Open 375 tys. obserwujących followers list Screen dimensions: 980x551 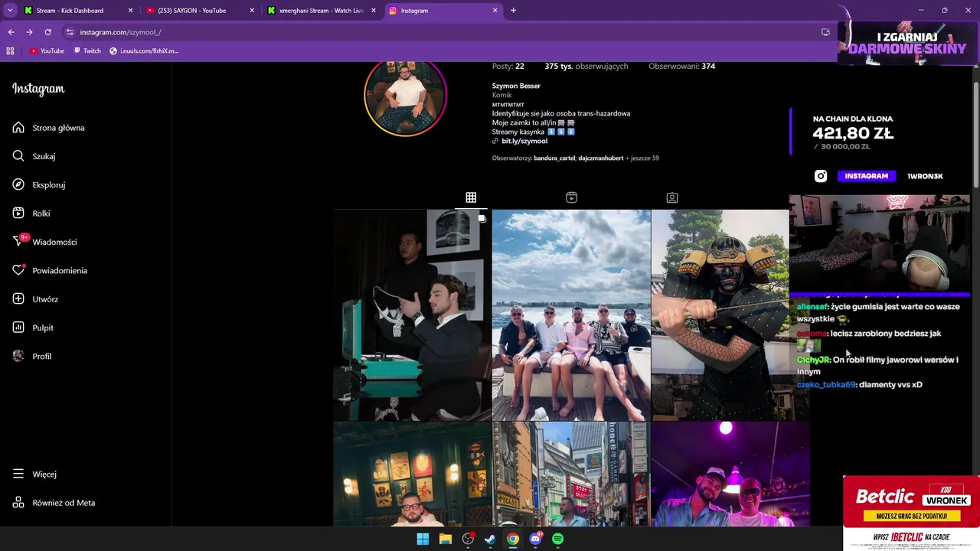tap(586, 66)
